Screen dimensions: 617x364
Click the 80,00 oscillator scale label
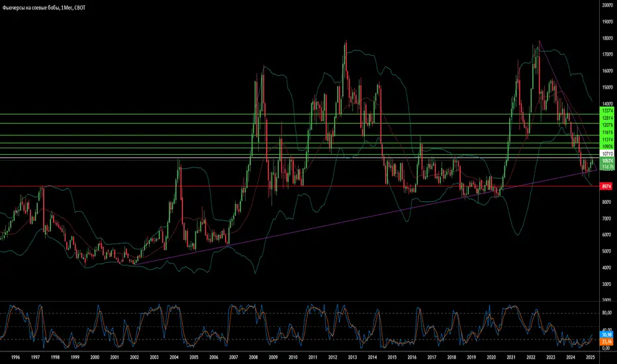pyautogui.click(x=607, y=313)
